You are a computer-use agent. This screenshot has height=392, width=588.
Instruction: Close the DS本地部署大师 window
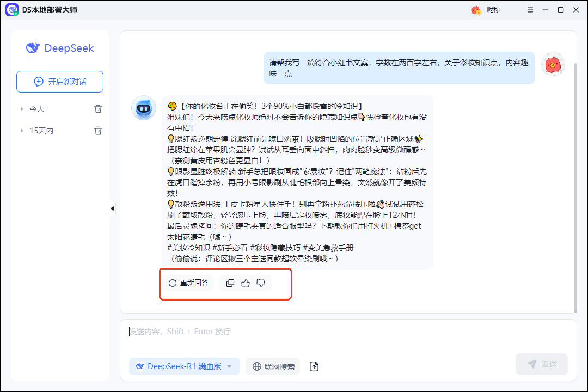(576, 10)
